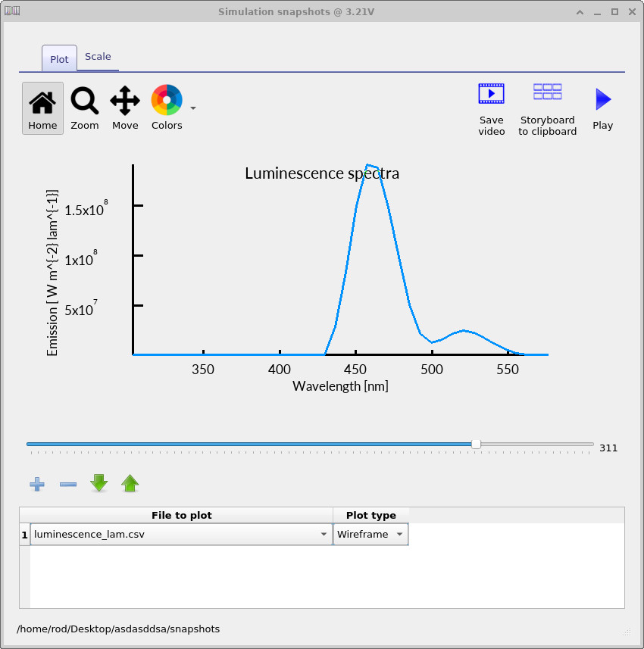Screen dimensions: 644x649
Task: Add a new plot row
Action: pyautogui.click(x=36, y=484)
